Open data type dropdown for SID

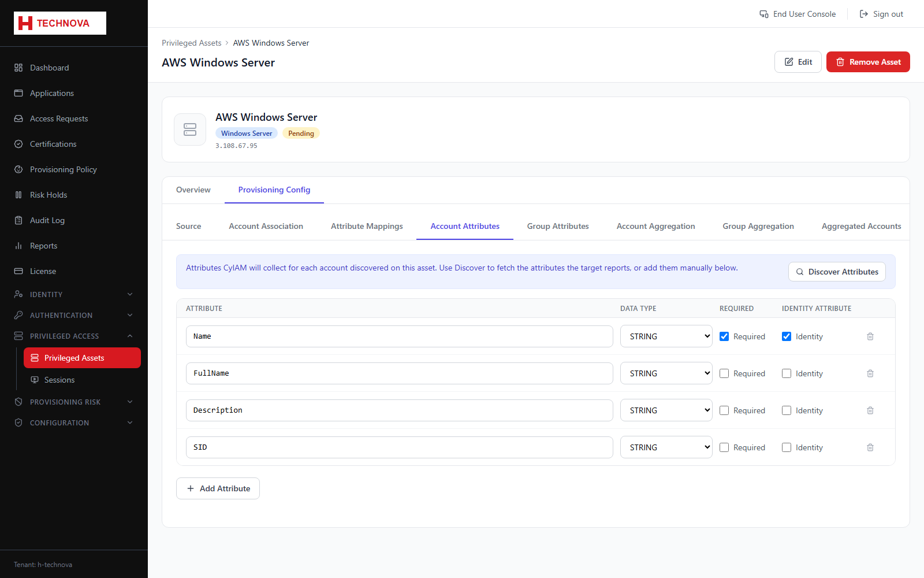[x=666, y=447]
